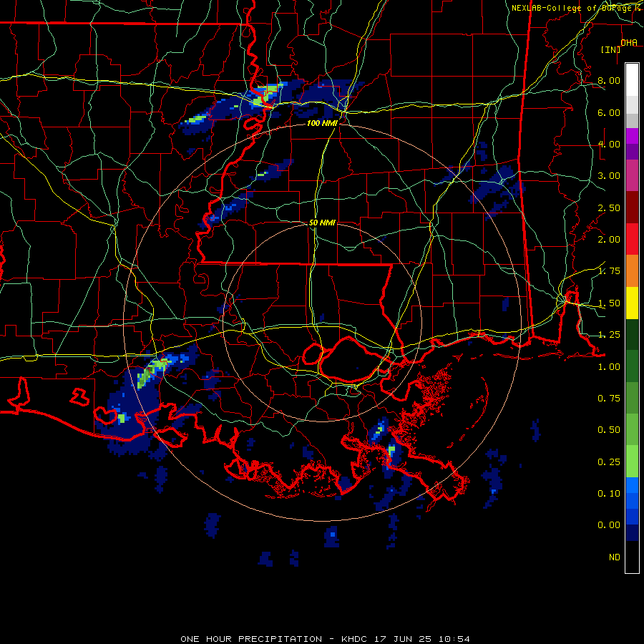Viewport: 644px width, 644px height.
Task: Pick the bright magenta color scale swatch
Action: tap(632, 136)
